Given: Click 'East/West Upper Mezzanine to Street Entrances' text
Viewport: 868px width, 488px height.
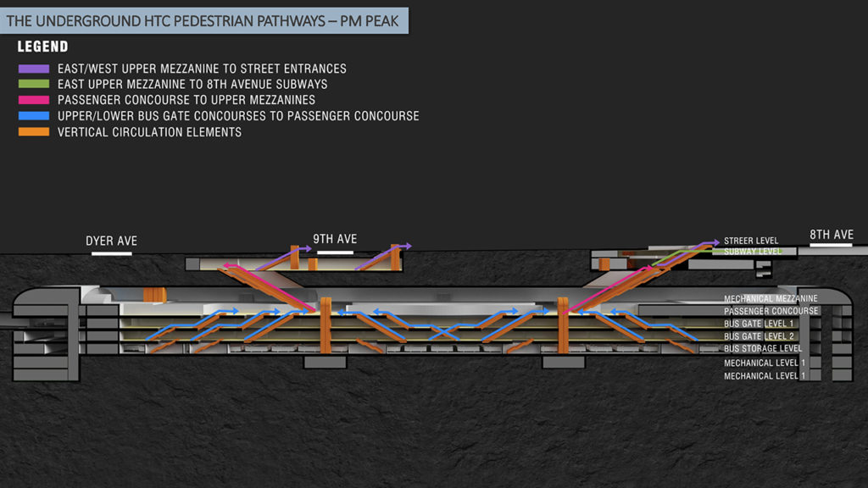Looking at the screenshot, I should click(x=202, y=69).
